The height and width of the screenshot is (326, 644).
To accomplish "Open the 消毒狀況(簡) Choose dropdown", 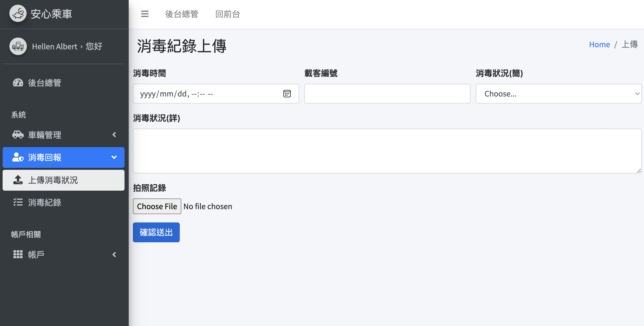I will [x=558, y=94].
